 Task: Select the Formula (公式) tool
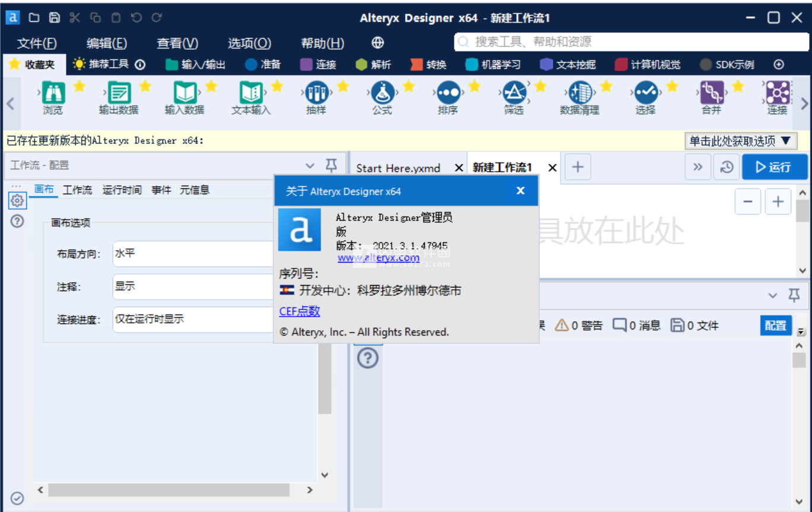pyautogui.click(x=383, y=94)
